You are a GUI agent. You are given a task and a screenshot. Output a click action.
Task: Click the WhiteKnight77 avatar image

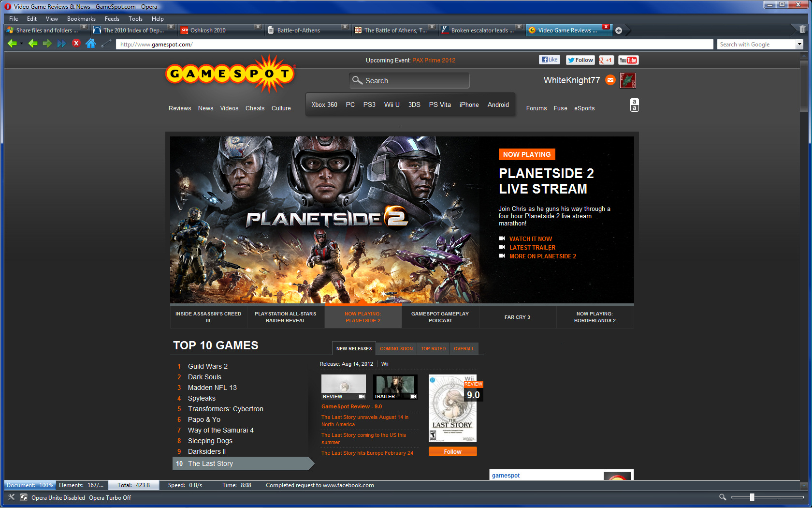[x=628, y=80]
